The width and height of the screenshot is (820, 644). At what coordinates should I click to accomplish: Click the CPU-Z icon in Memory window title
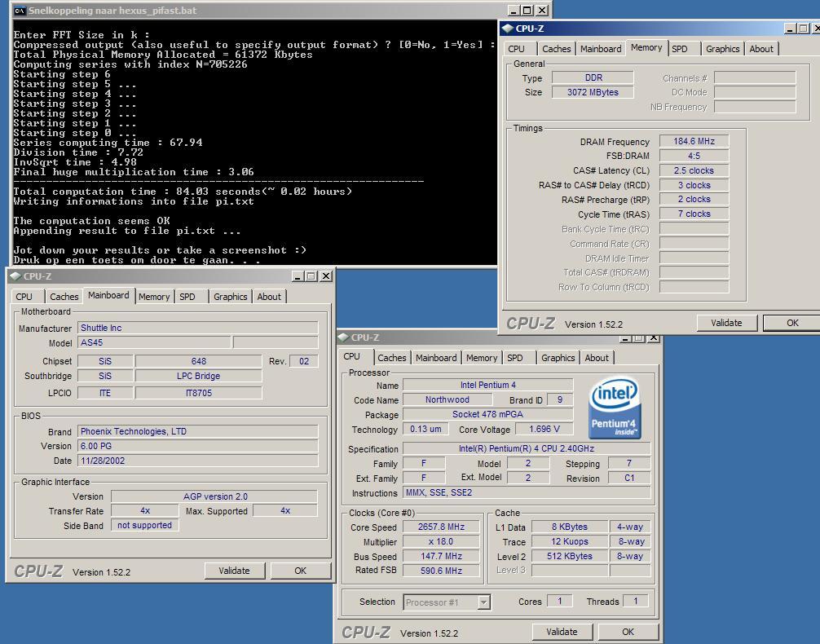508,29
